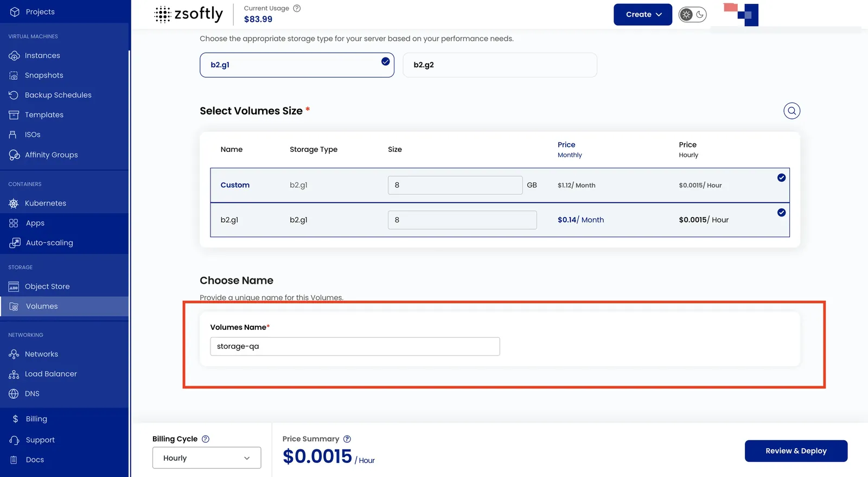Open Auto-scaling in the sidebar
This screenshot has height=477, width=868.
click(x=49, y=243)
